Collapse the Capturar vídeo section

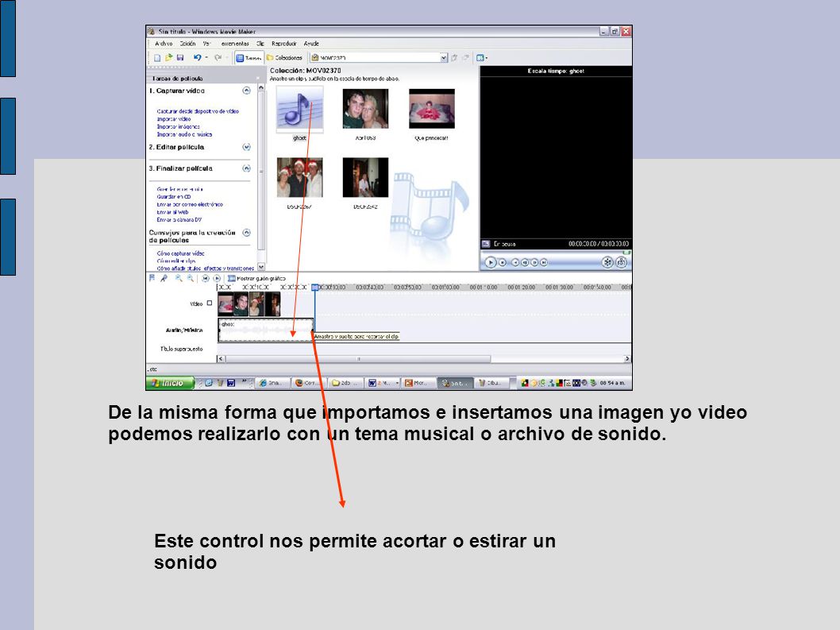tap(246, 91)
